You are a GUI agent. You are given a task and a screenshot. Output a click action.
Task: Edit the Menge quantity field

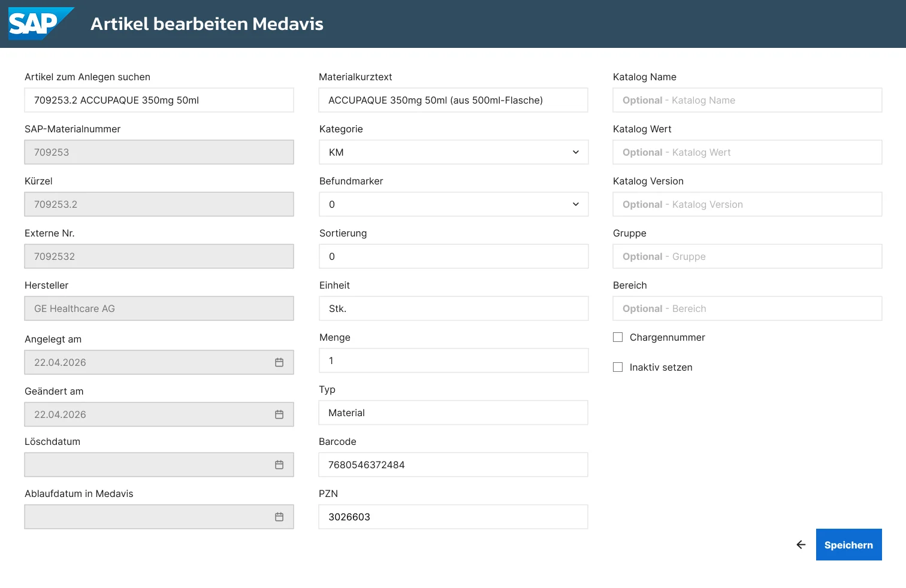point(454,360)
